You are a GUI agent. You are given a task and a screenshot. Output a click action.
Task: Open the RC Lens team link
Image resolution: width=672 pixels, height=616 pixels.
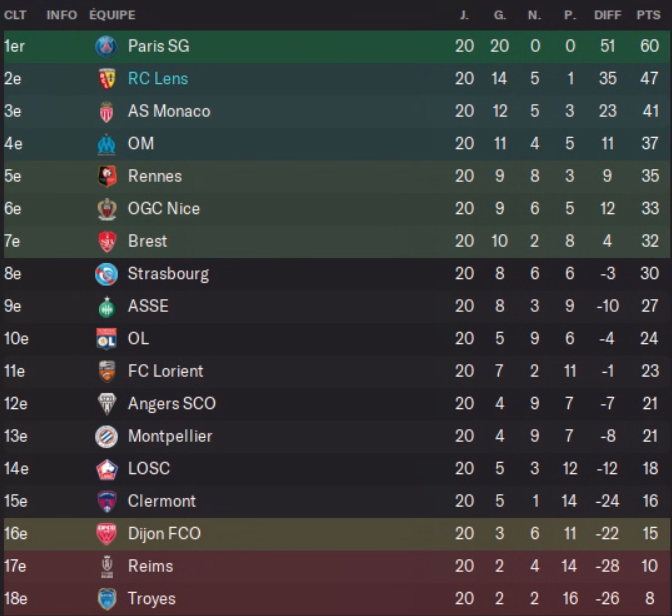tap(158, 79)
